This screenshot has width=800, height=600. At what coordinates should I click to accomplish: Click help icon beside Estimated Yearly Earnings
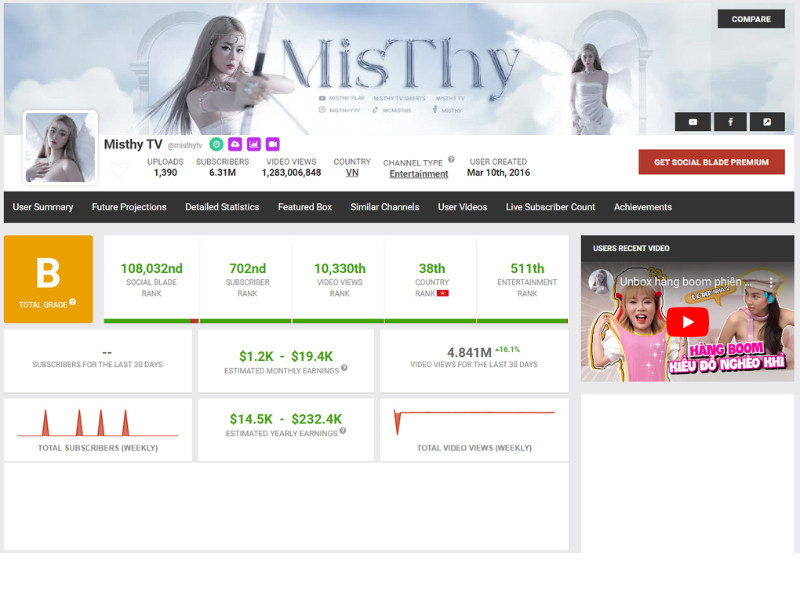pos(343,431)
